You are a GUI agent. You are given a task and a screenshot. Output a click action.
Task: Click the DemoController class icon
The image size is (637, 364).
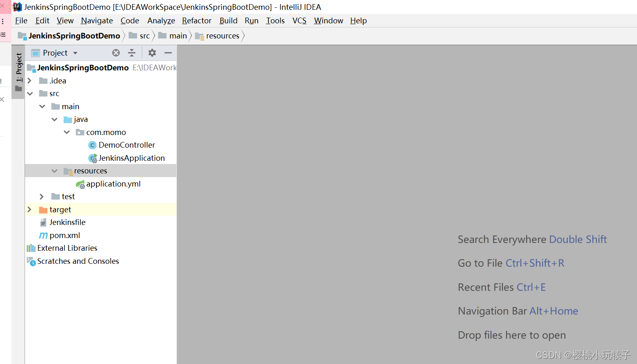coord(92,145)
